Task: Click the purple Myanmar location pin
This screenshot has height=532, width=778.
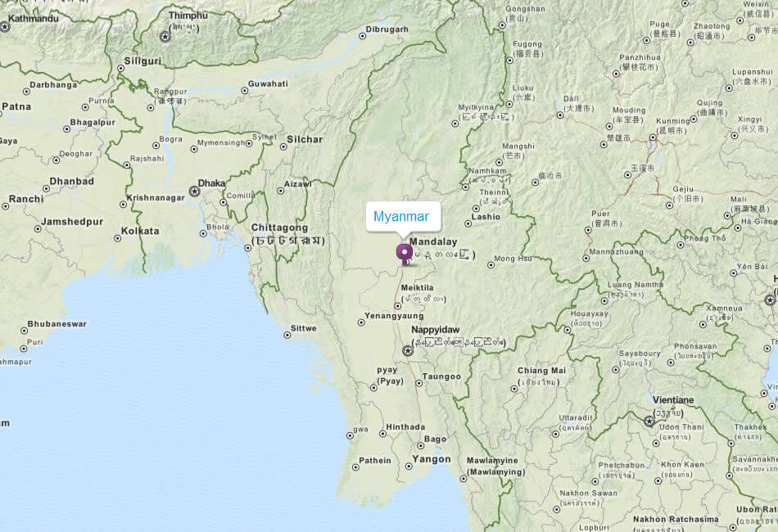Action: [x=405, y=254]
